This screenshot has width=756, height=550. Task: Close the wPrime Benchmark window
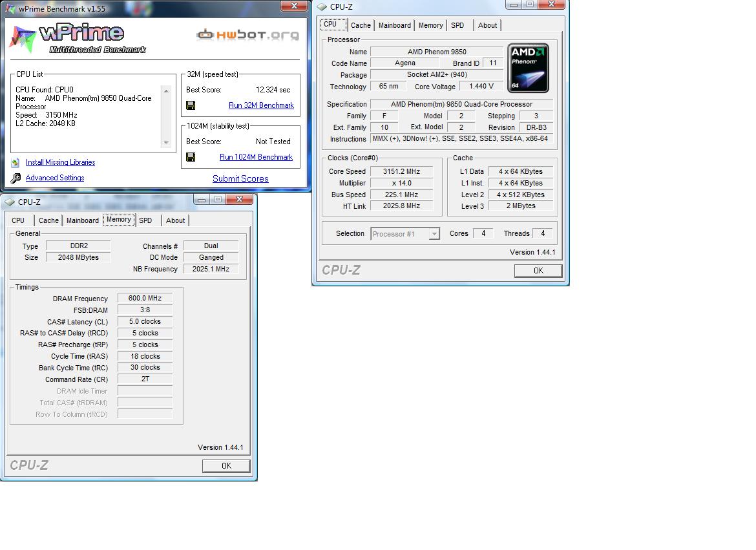click(x=294, y=6)
